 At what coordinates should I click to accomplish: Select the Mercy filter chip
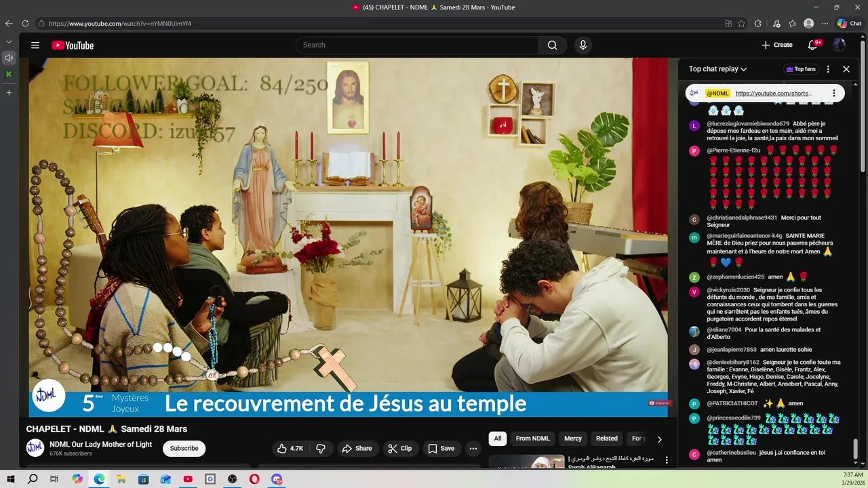(573, 439)
